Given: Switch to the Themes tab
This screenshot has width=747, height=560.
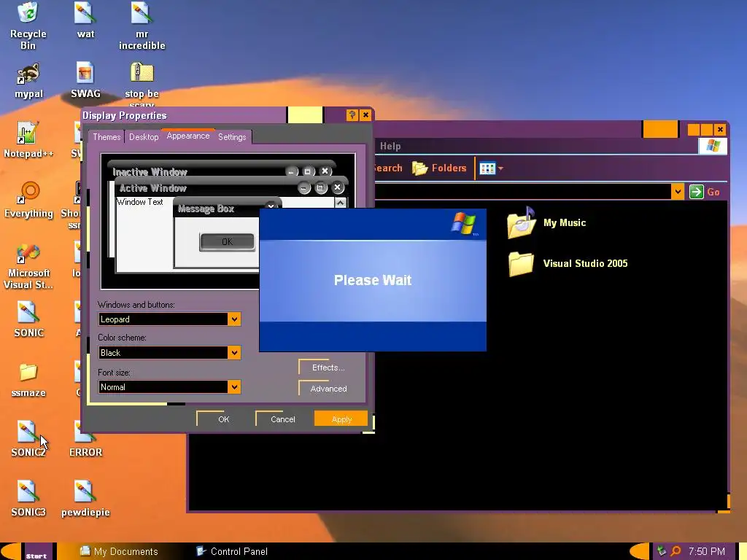Looking at the screenshot, I should tap(107, 136).
